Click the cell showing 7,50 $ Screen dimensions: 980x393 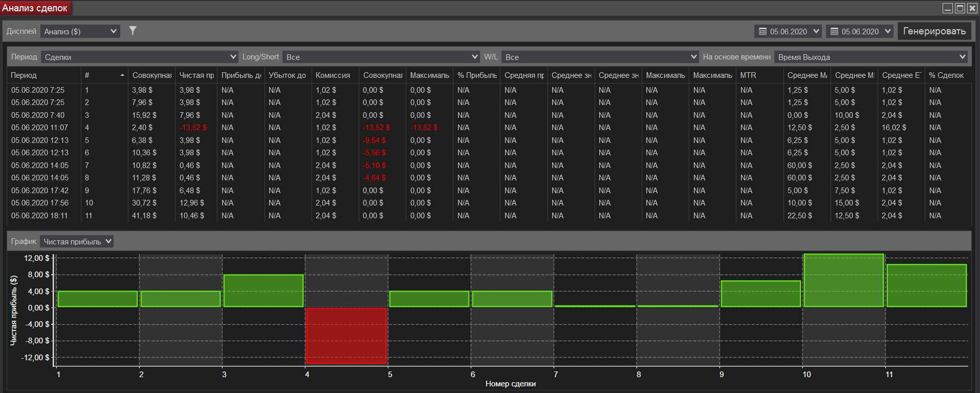tap(845, 191)
